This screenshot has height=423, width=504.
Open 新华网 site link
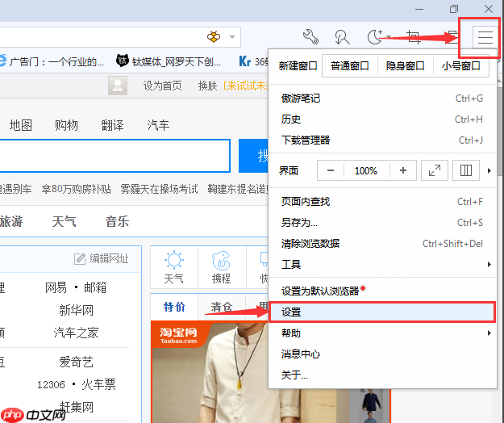click(x=76, y=310)
